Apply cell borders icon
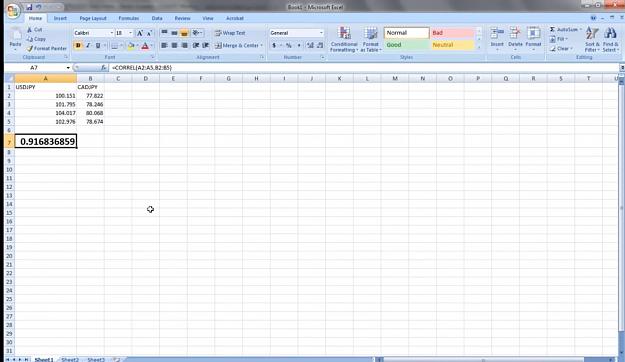Image resolution: width=625 pixels, height=362 pixels. tap(114, 46)
